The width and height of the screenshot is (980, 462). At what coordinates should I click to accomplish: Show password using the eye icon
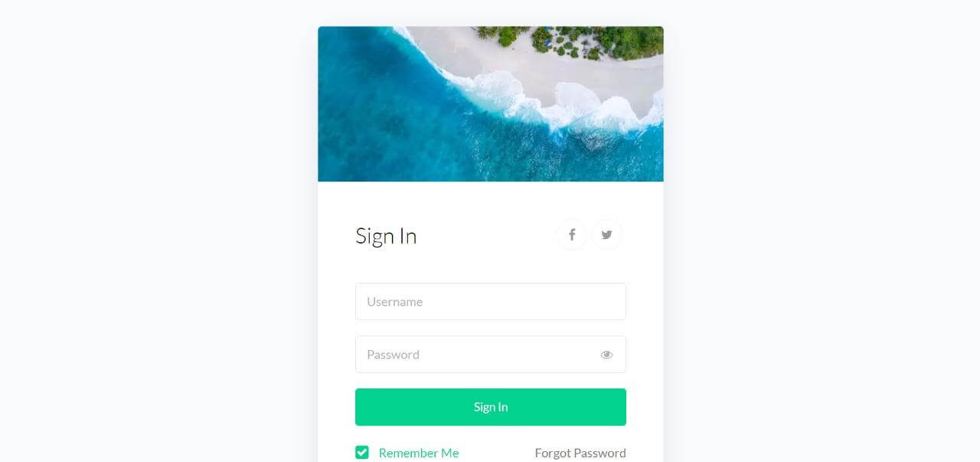pyautogui.click(x=606, y=355)
